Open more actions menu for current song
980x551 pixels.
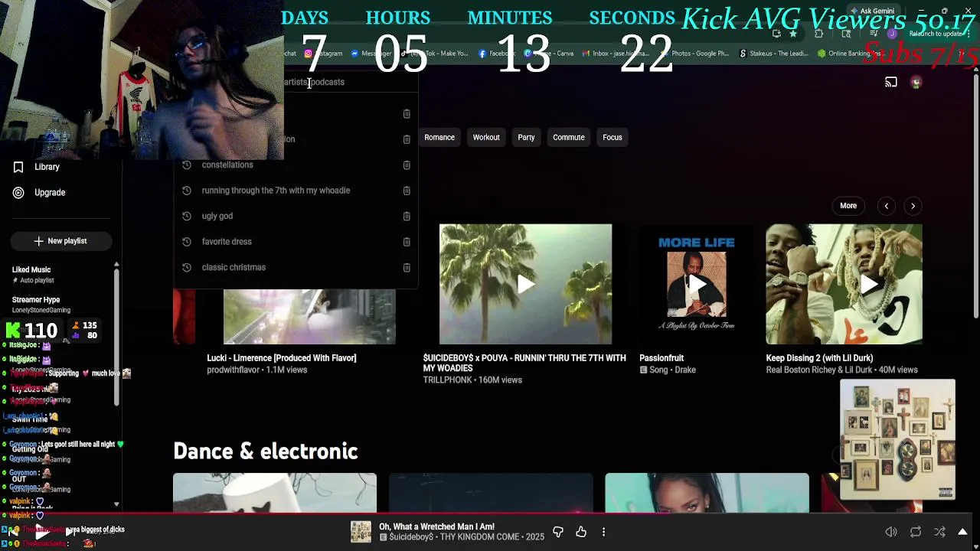[603, 532]
